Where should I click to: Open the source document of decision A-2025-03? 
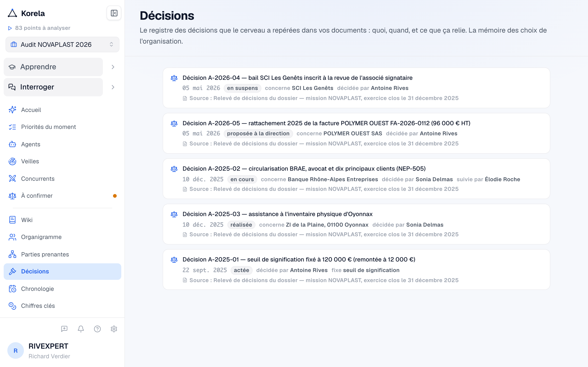(324, 234)
